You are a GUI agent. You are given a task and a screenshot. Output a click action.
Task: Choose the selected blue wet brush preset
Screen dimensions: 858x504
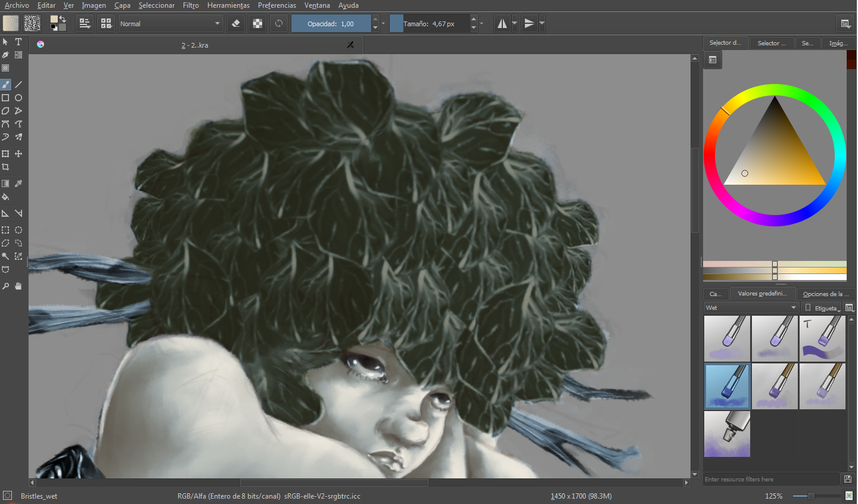pyautogui.click(x=727, y=386)
